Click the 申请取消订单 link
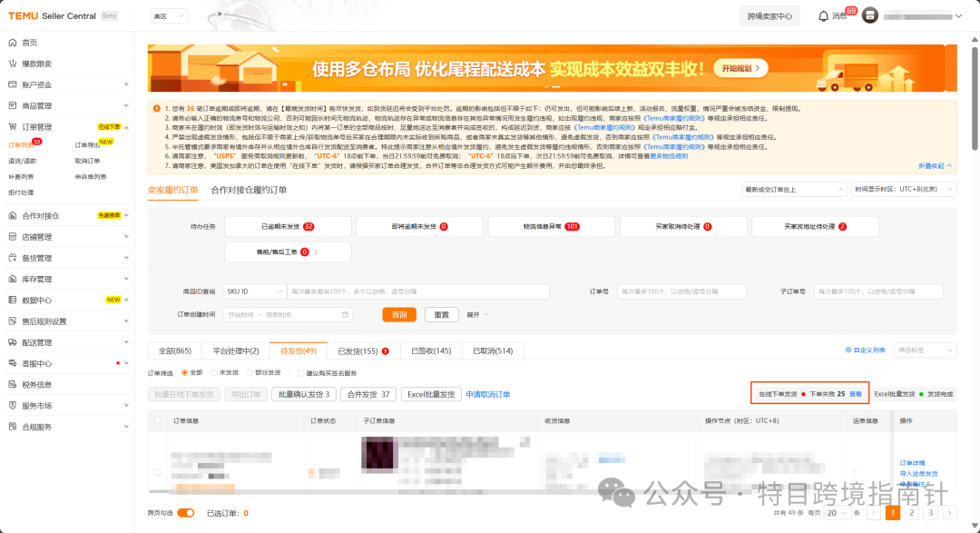The image size is (980, 533). click(x=488, y=395)
